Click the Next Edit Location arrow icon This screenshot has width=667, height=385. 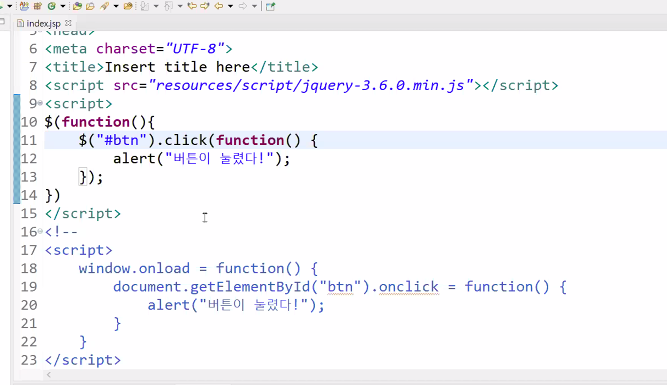205,6
